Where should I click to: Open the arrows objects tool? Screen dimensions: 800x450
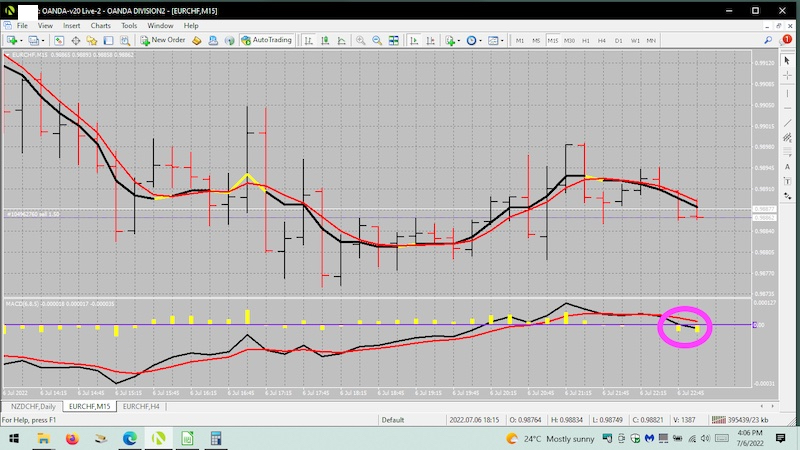click(787, 196)
